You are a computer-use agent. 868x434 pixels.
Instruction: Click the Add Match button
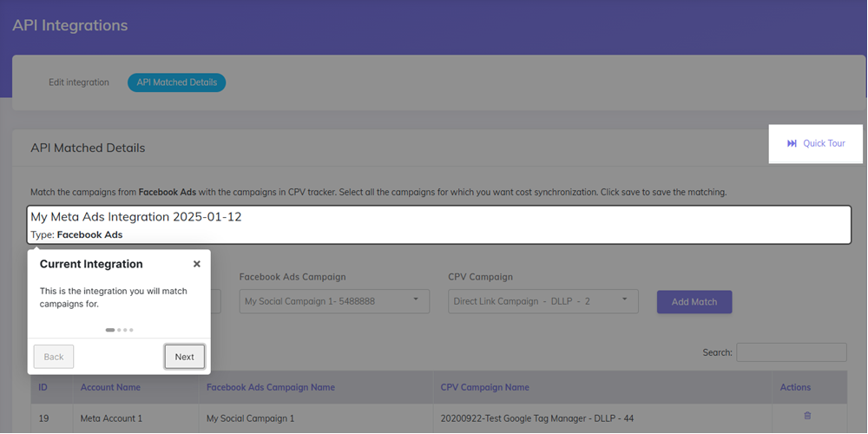(694, 302)
